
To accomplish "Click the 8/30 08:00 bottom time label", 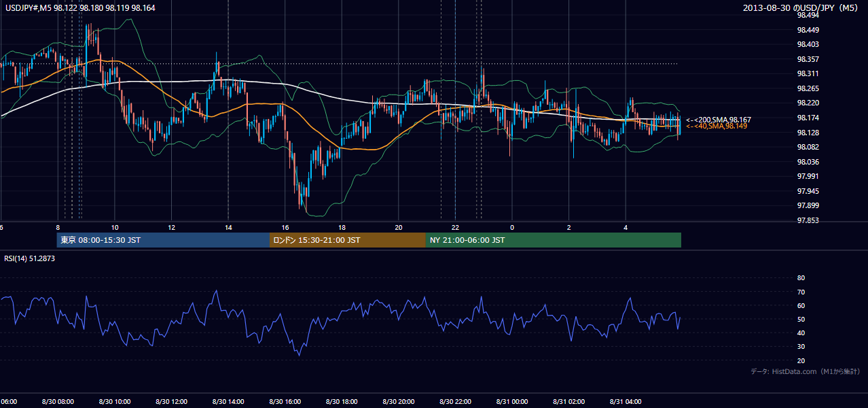I will click(58, 402).
